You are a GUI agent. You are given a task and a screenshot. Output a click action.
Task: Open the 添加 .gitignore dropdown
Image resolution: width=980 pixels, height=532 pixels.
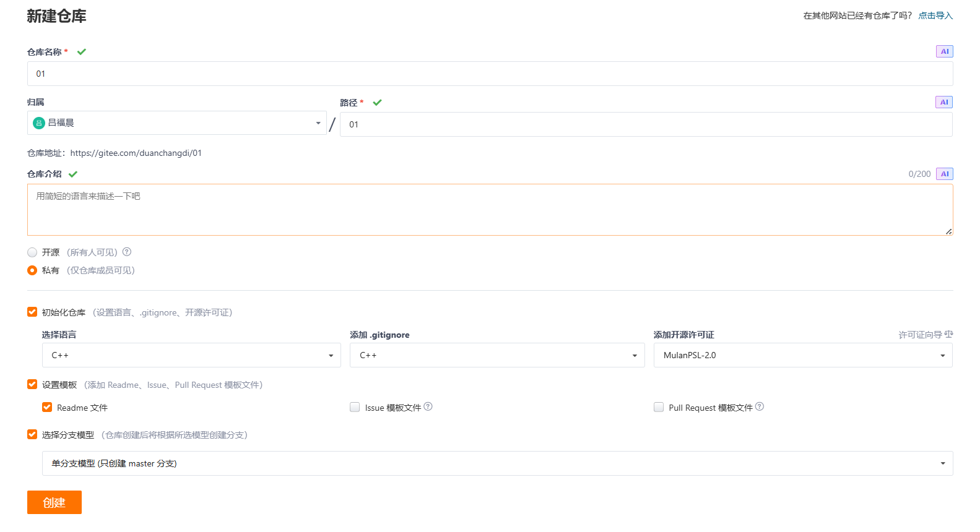497,355
